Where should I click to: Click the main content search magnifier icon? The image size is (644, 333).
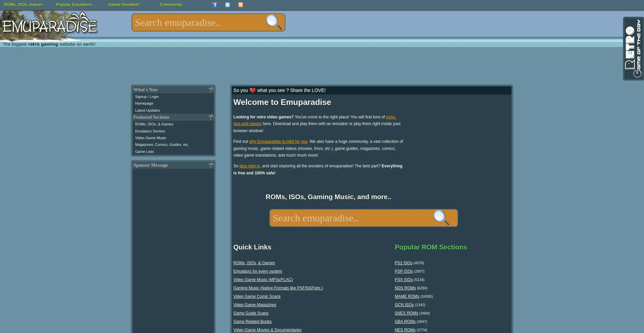point(441,218)
